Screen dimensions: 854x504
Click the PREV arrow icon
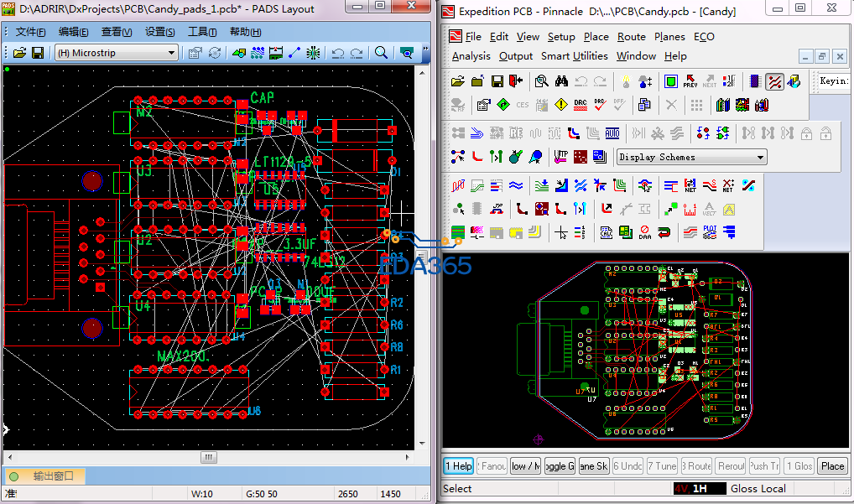[690, 81]
